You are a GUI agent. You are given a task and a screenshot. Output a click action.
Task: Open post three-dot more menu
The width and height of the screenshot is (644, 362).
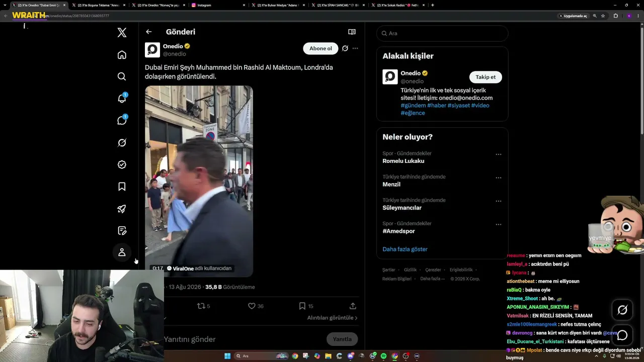pyautogui.click(x=355, y=48)
